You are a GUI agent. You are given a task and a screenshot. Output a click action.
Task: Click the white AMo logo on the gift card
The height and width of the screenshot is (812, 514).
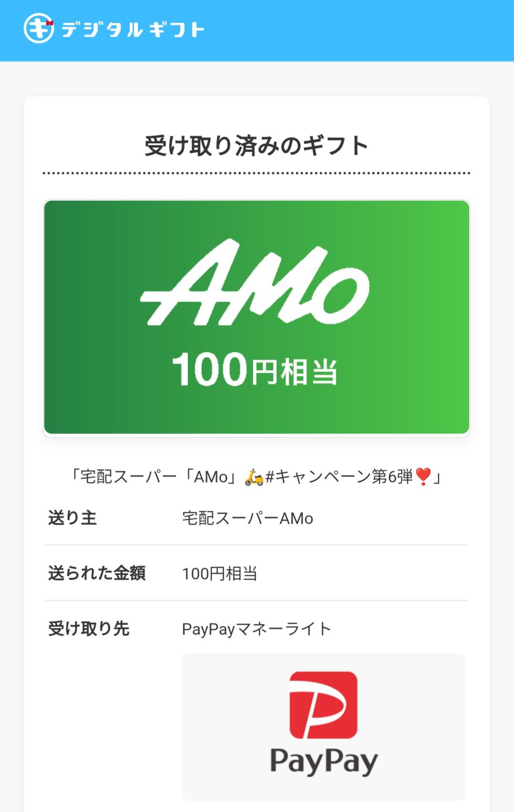pyautogui.click(x=255, y=283)
